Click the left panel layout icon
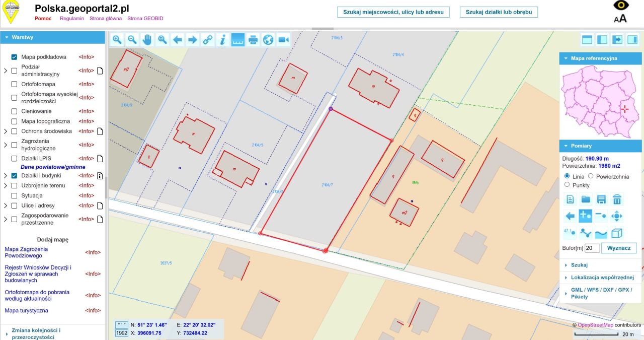 tap(602, 40)
